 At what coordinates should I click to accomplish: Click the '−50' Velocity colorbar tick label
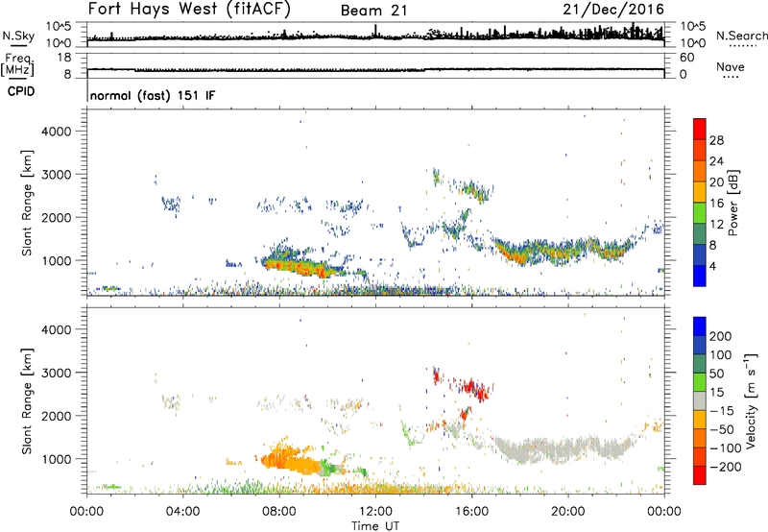coord(722,429)
